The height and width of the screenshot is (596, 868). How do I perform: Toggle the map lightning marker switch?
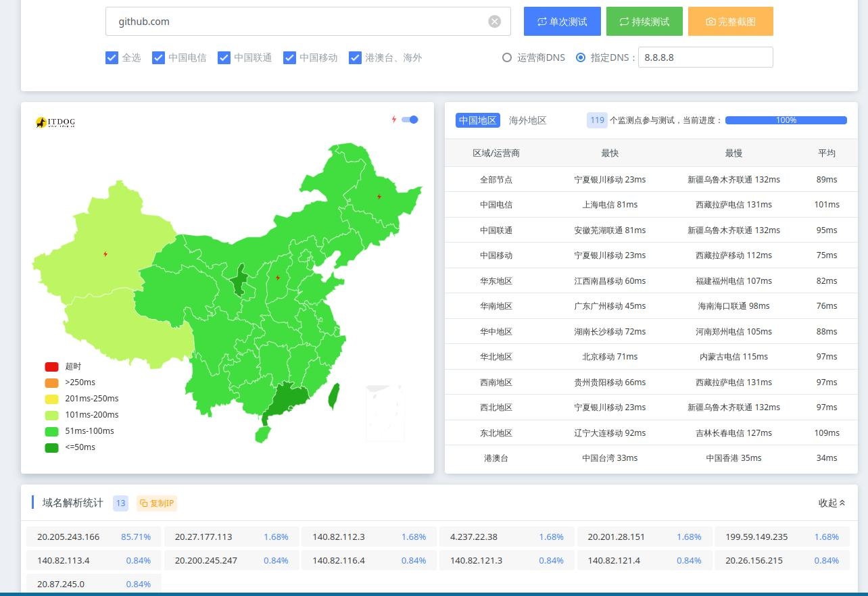[410, 120]
